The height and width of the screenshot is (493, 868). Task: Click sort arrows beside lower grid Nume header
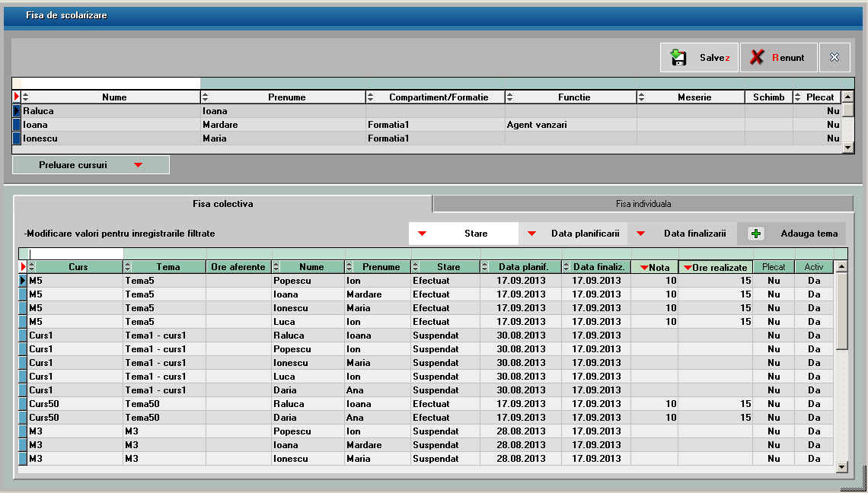[277, 267]
